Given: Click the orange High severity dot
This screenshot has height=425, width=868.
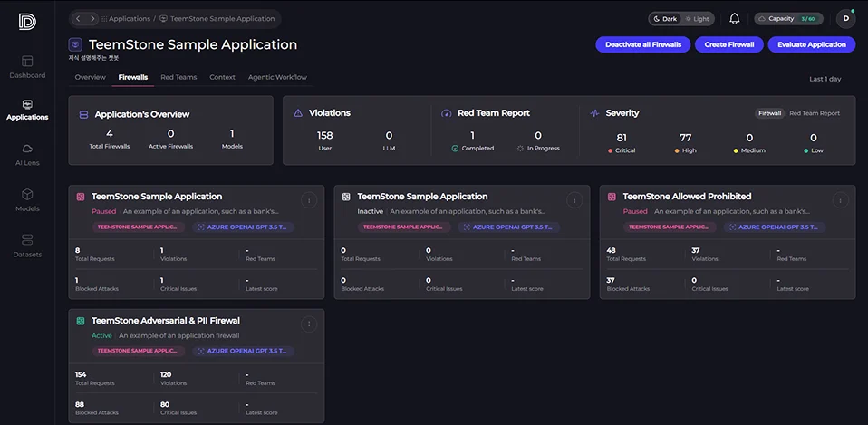Looking at the screenshot, I should coord(677,150).
